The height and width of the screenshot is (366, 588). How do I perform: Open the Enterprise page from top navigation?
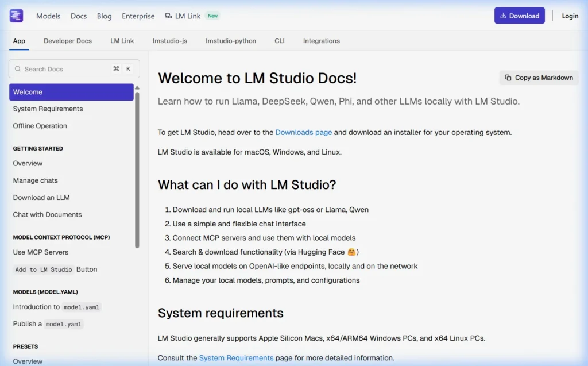(x=138, y=16)
